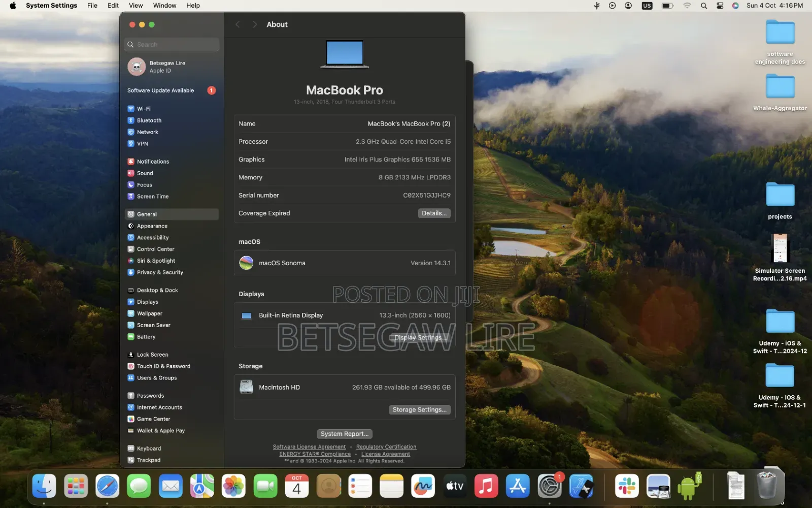This screenshot has width=812, height=508.
Task: Open Spotlight search in menu bar
Action: pos(704,6)
